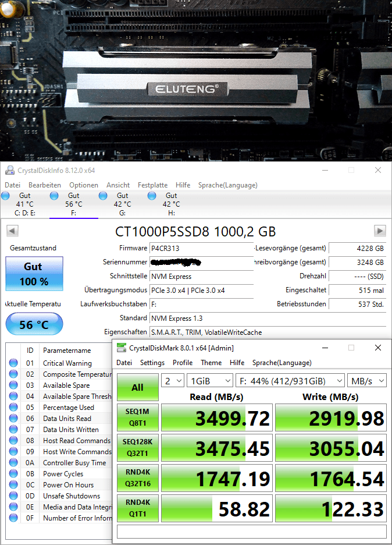Click the Eingeschaltet value 515 mal
Viewport: 392px width, 545px height.
point(357,290)
